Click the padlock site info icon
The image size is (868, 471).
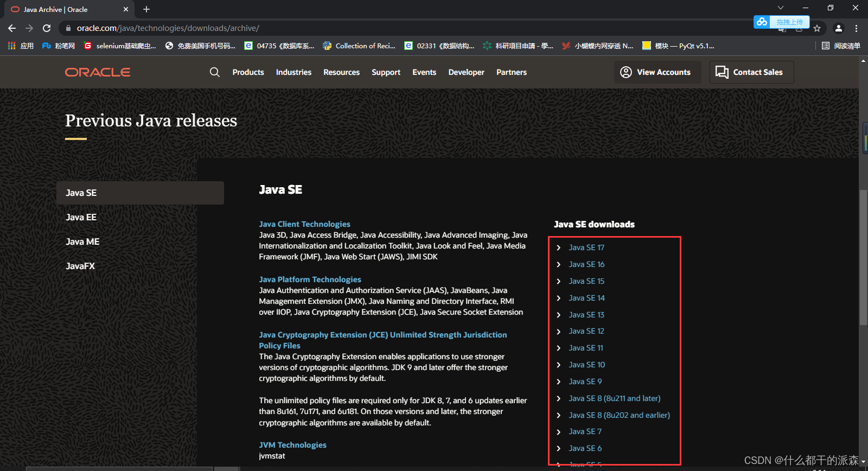pyautogui.click(x=68, y=28)
